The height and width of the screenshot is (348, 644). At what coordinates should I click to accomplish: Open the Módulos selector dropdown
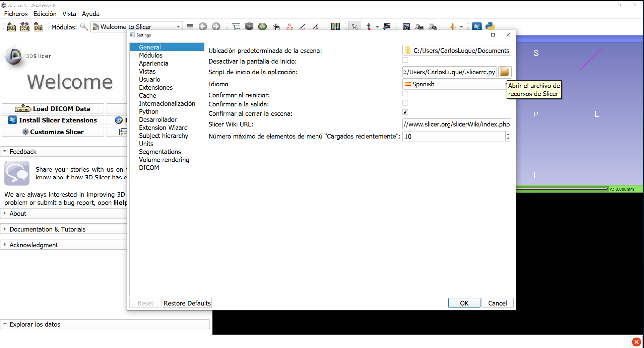137,27
